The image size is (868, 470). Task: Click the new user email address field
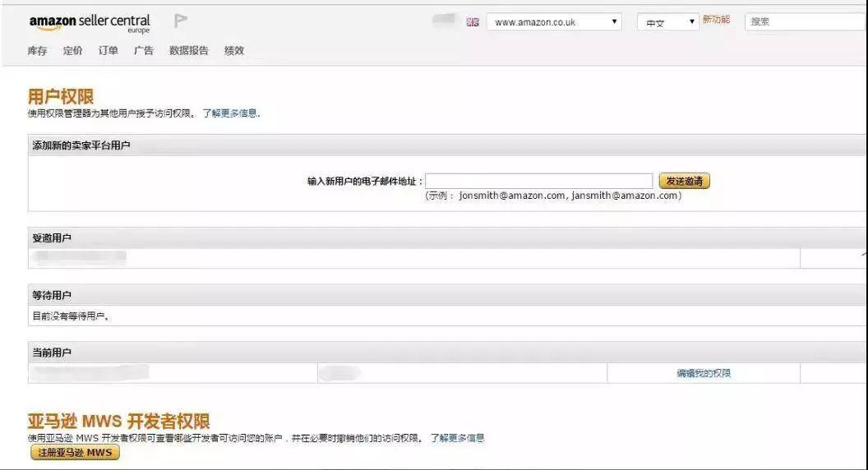pyautogui.click(x=538, y=181)
